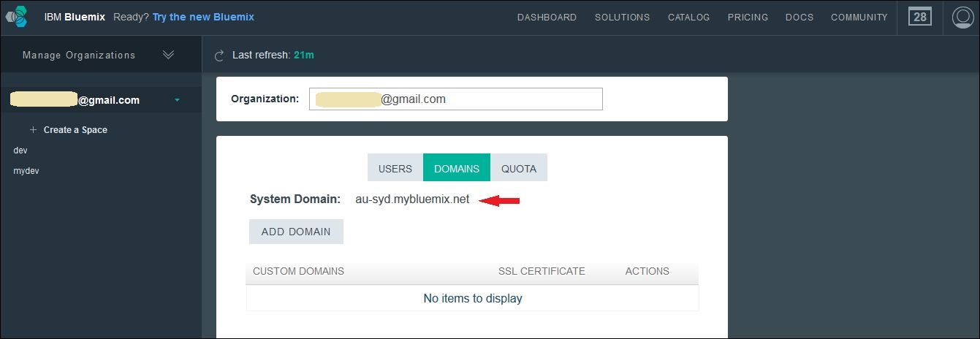The image size is (980, 339).
Task: Click the plus icon for Create a Space
Action: [x=33, y=129]
